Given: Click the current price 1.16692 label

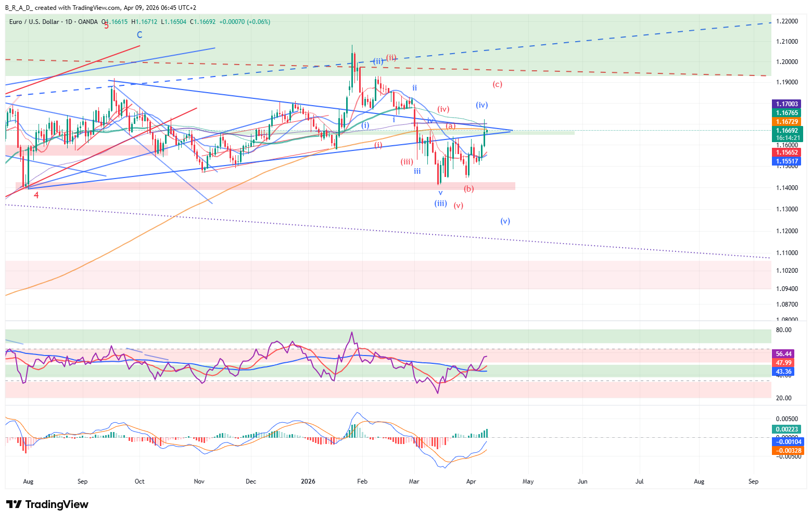Looking at the screenshot, I should pos(786,131).
